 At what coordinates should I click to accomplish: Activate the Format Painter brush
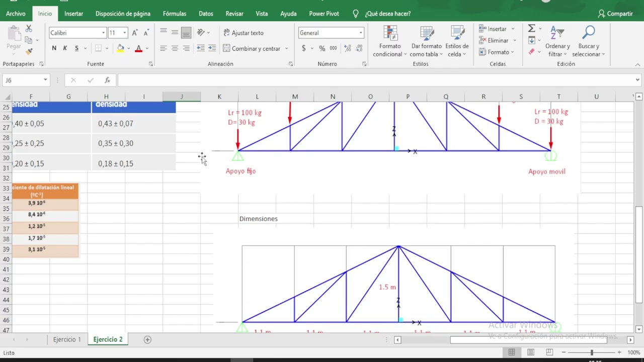(x=29, y=51)
